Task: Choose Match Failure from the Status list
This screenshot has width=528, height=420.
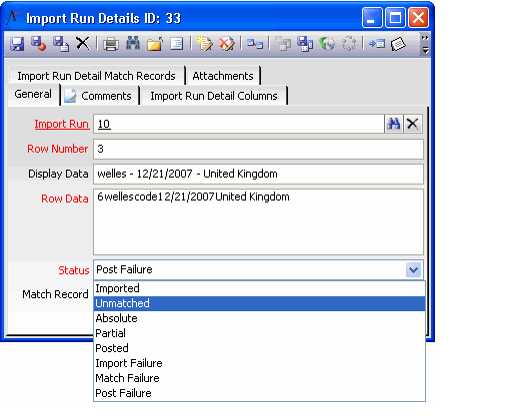Action: coord(259,378)
